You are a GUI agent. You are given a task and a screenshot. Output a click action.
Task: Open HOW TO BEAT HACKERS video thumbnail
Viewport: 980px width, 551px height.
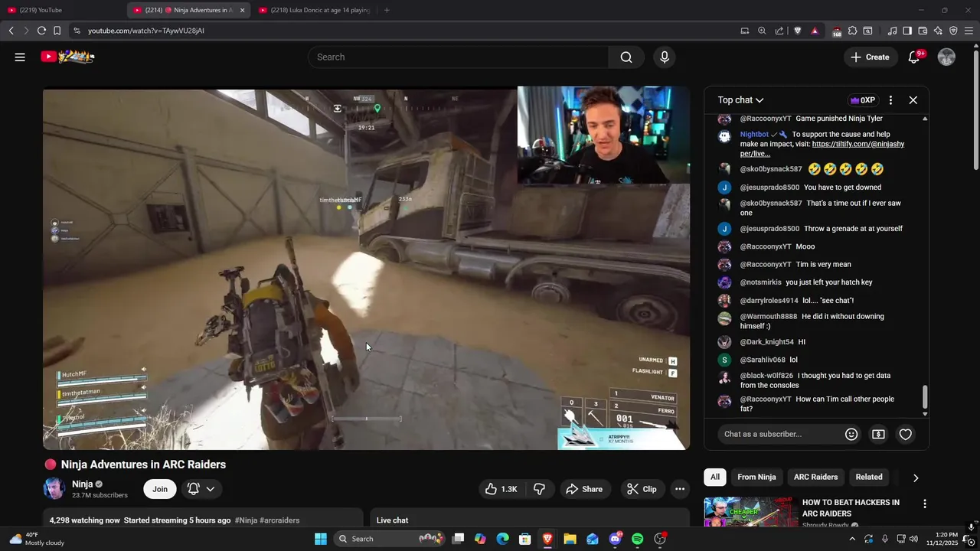coord(750,512)
